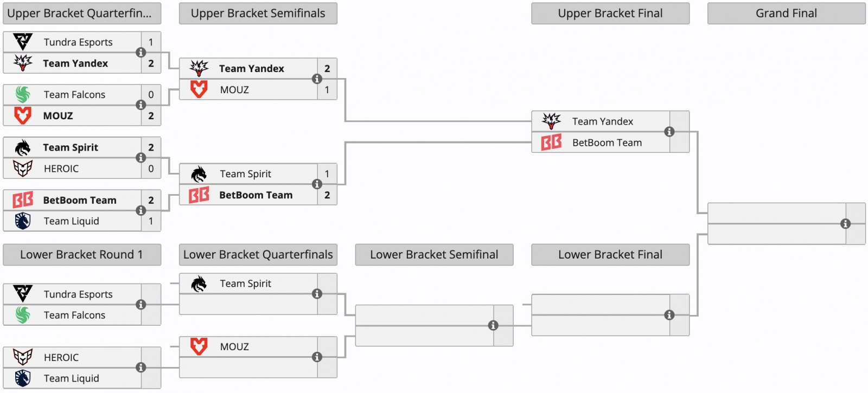Image resolution: width=868 pixels, height=393 pixels.
Task: Click Tundra Esports in upper quarterfinals
Action: point(78,42)
